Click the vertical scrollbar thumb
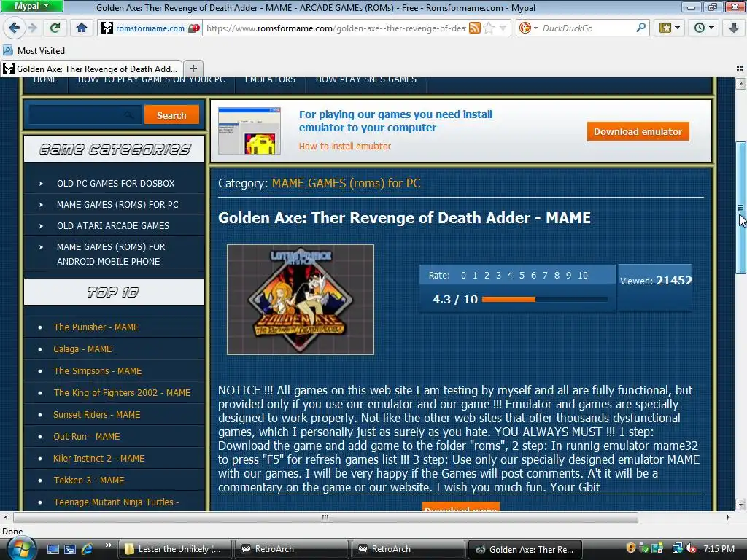 tap(741, 208)
